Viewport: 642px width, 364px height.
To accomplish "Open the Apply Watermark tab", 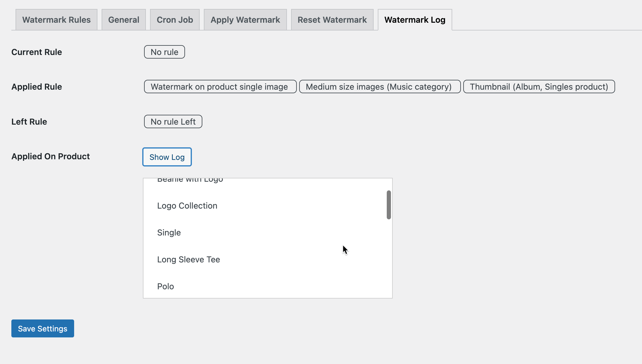I will tap(245, 19).
